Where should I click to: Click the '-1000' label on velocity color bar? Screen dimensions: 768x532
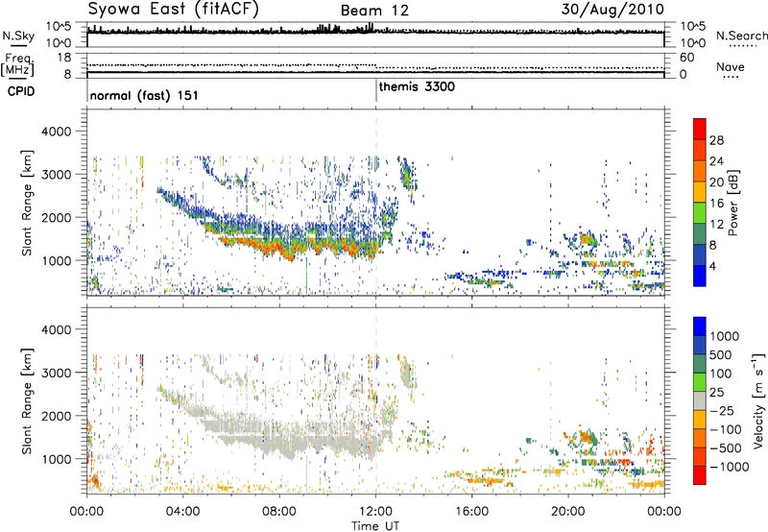click(729, 467)
